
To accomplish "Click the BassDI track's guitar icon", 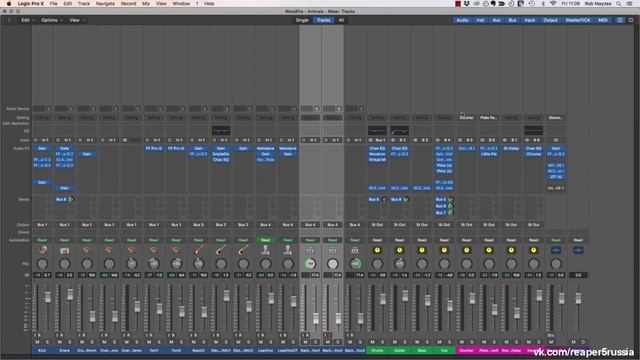I will pyautogui.click(x=198, y=250).
